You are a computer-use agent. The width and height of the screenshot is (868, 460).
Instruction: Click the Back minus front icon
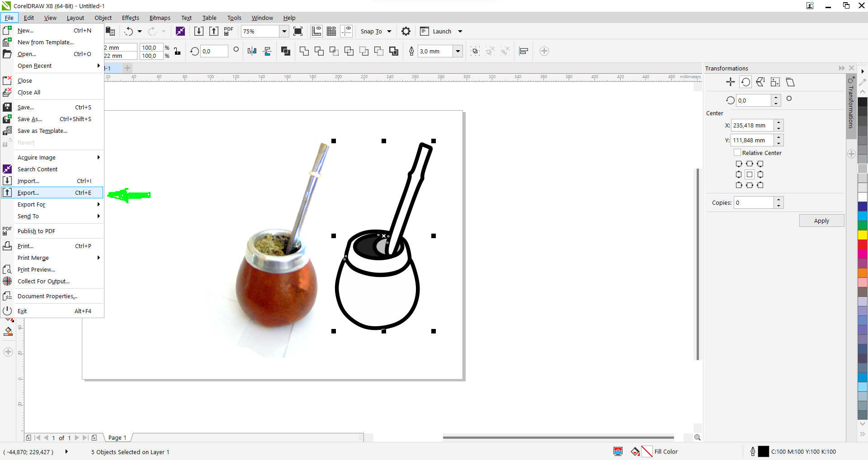379,51
